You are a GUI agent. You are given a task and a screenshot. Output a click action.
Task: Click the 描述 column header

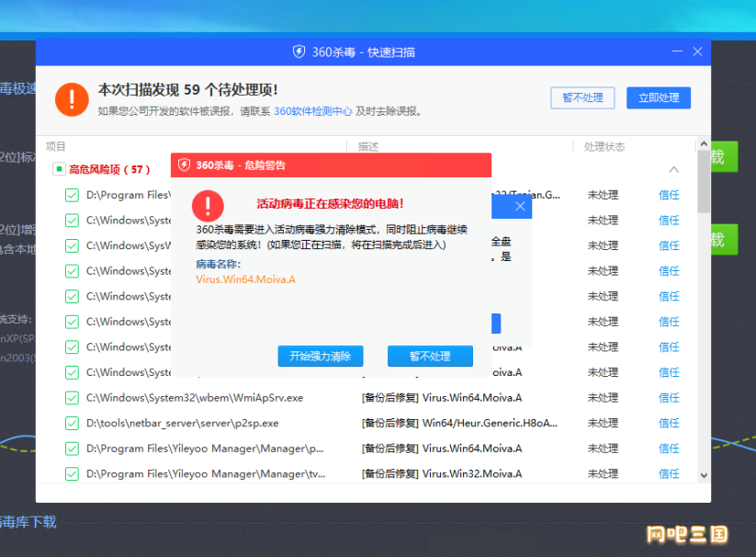pos(367,147)
